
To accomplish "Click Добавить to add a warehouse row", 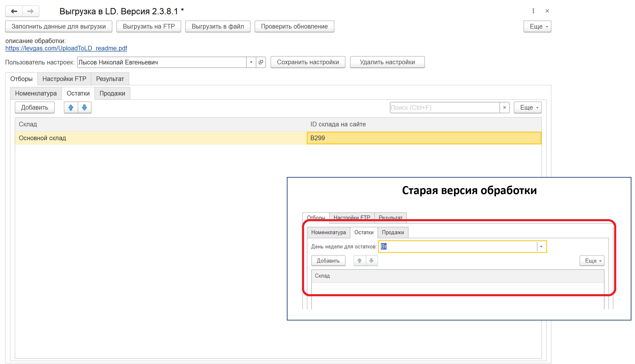I will pos(34,107).
